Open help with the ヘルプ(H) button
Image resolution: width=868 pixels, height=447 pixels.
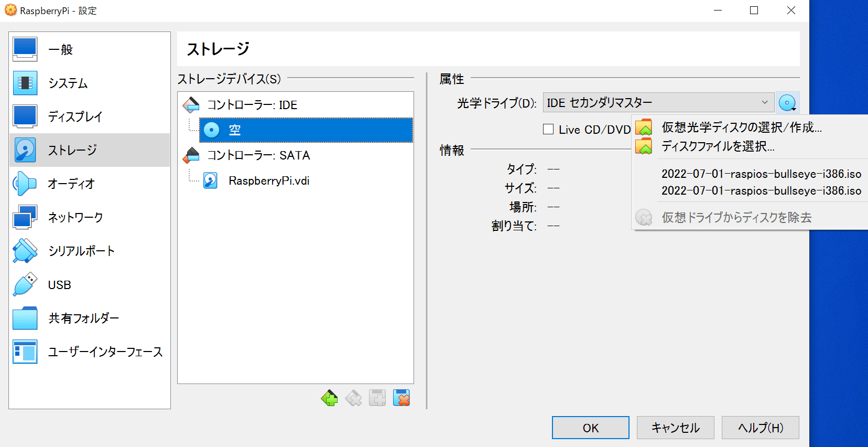click(761, 428)
